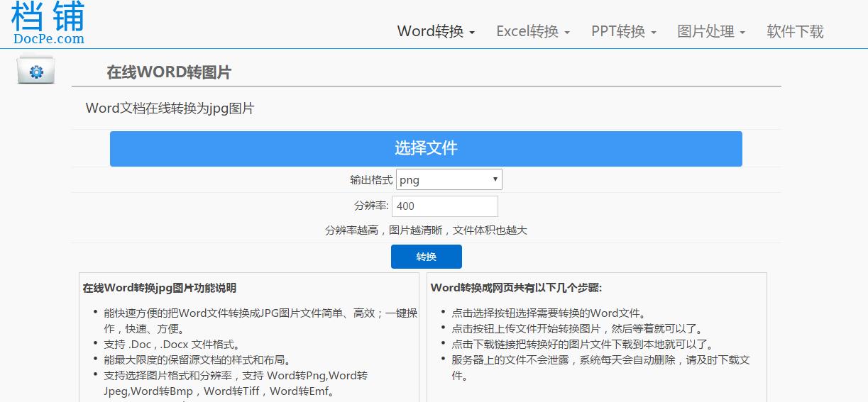Click the 选择文件 upload button
Image resolution: width=868 pixels, height=402 pixels.
426,149
